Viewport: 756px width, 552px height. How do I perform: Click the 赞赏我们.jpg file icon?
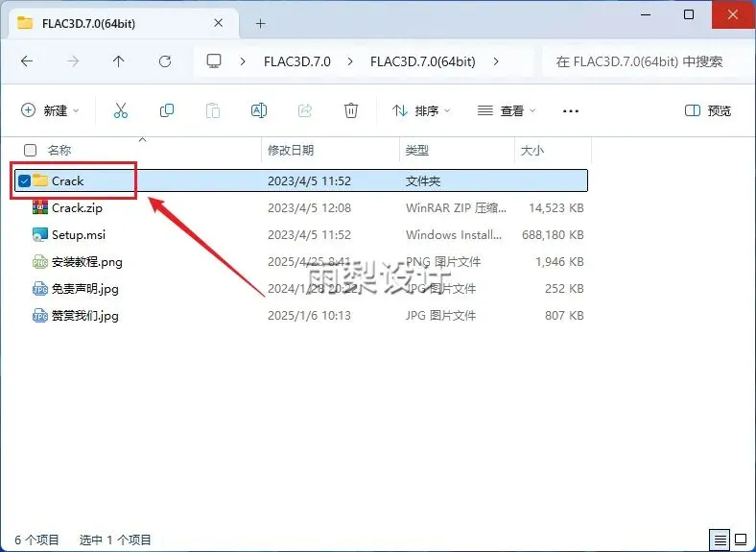pyautogui.click(x=40, y=316)
